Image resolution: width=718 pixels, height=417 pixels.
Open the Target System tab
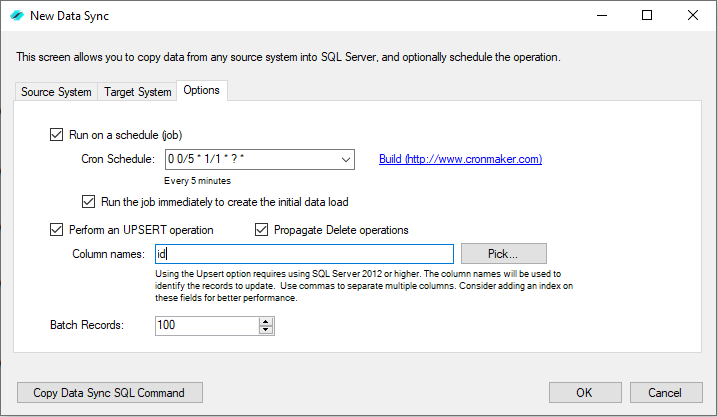pyautogui.click(x=138, y=92)
